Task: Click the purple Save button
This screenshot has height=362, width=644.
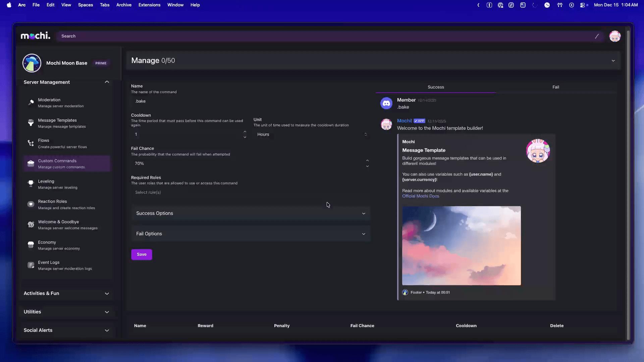Action: tap(142, 254)
